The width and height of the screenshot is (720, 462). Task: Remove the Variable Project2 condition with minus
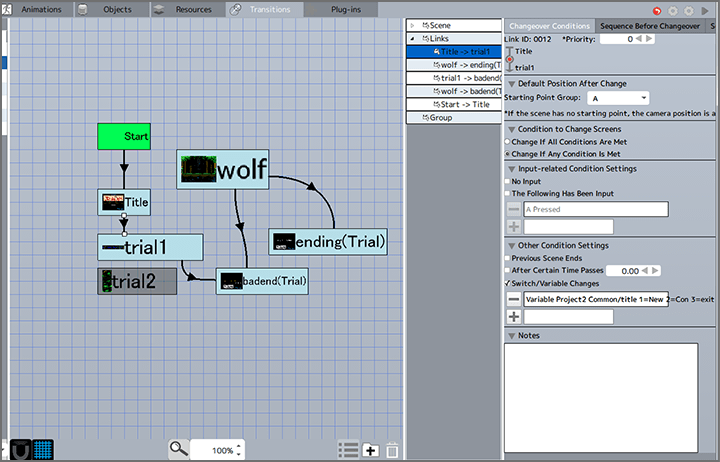click(513, 298)
